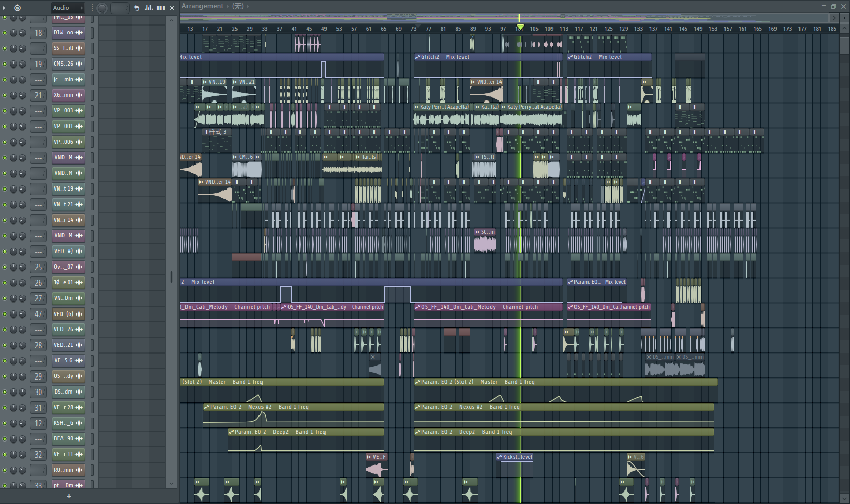Click the loop/restart icon in channel rack header
Image resolution: width=850 pixels, height=504 pixels.
pyautogui.click(x=17, y=8)
